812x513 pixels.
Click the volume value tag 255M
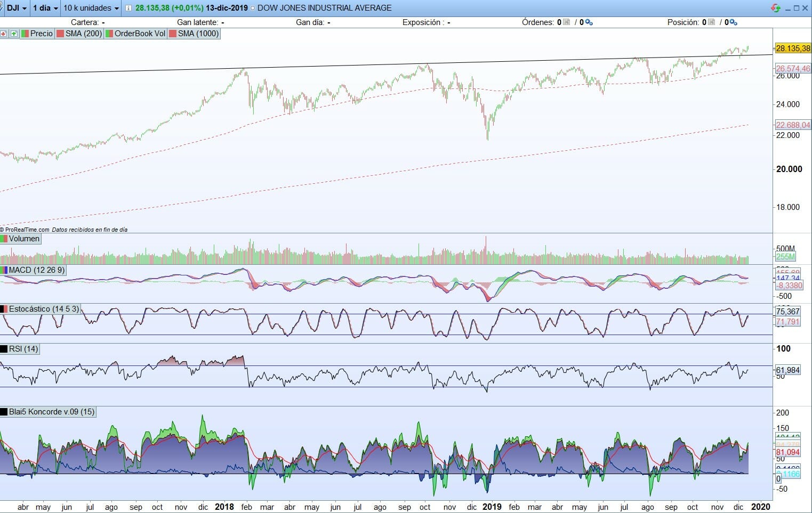click(x=785, y=257)
